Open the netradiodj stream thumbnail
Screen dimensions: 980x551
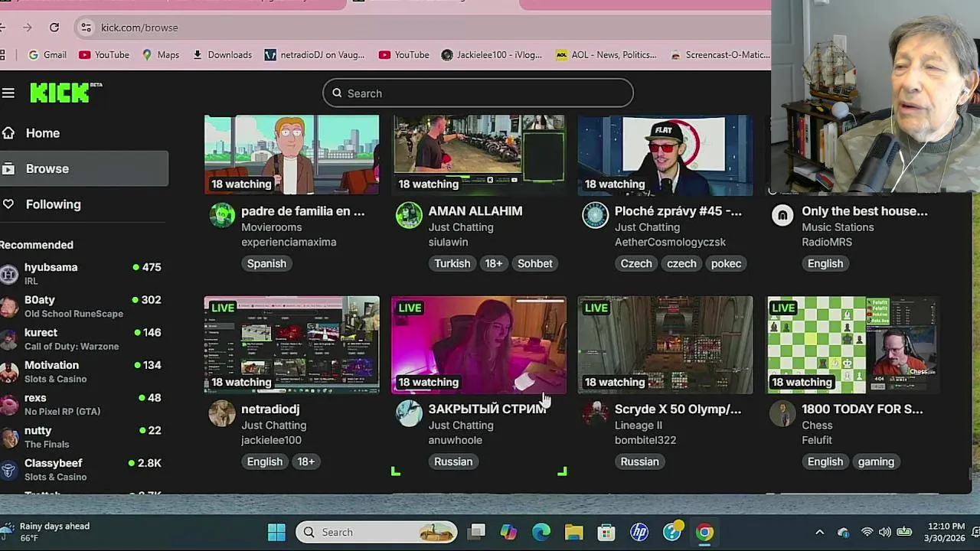(292, 344)
